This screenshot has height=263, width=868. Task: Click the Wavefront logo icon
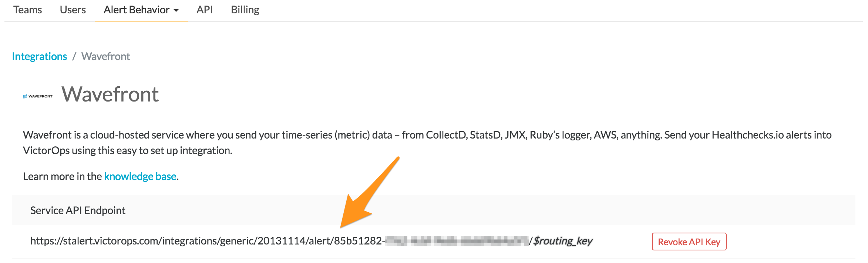click(x=37, y=96)
